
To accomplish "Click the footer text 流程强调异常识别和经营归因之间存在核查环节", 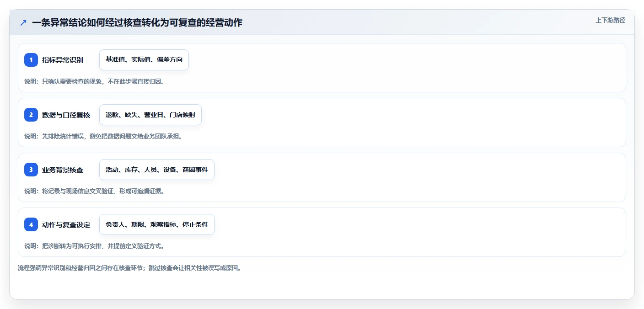I will [80, 268].
